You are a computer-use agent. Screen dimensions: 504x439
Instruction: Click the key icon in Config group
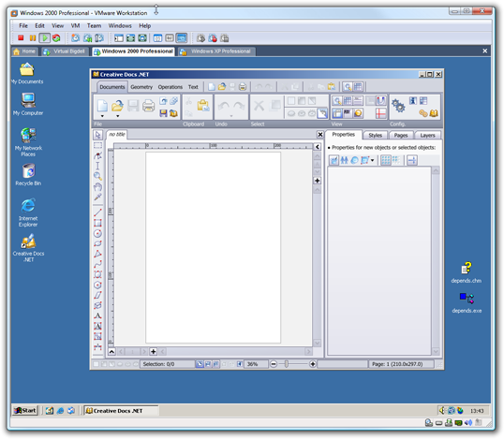(423, 113)
